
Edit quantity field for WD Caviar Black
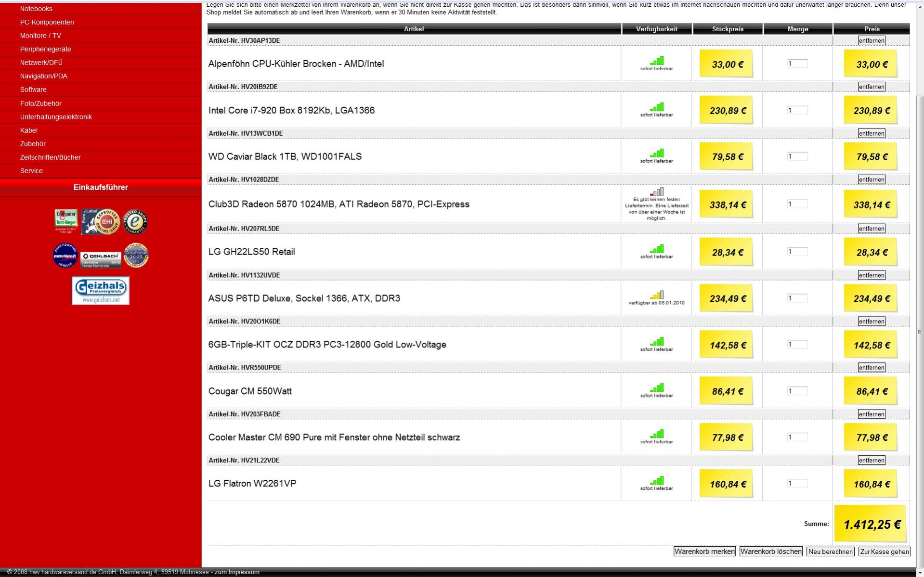tap(797, 156)
